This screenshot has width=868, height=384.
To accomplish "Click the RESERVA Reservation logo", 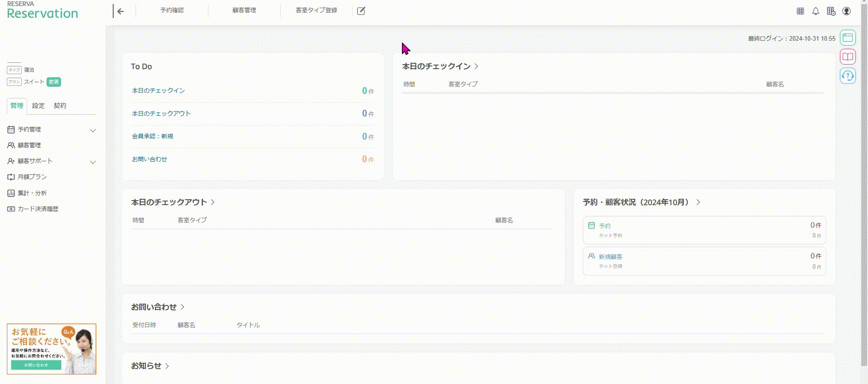I will tap(42, 10).
